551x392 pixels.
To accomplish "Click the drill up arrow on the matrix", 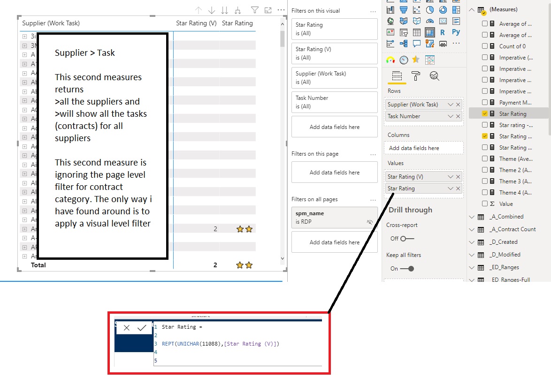I will tap(199, 10).
